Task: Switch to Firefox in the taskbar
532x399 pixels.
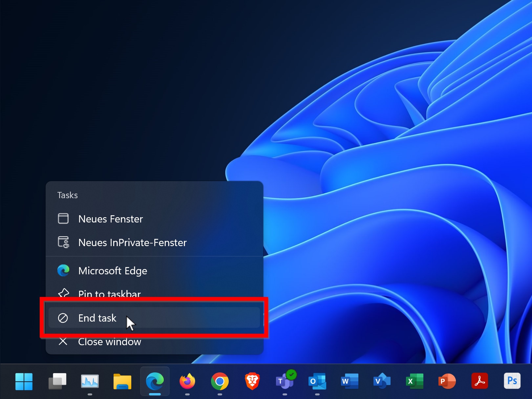Action: point(187,381)
